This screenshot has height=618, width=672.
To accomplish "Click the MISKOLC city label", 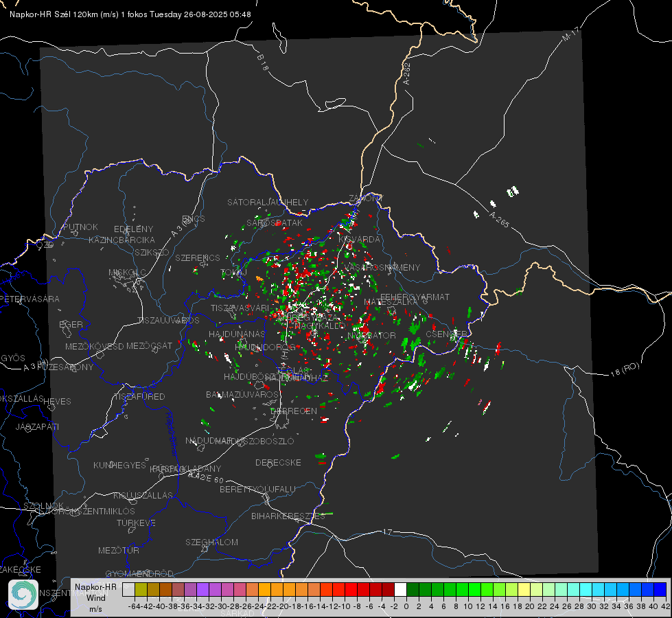I will click(x=127, y=273).
